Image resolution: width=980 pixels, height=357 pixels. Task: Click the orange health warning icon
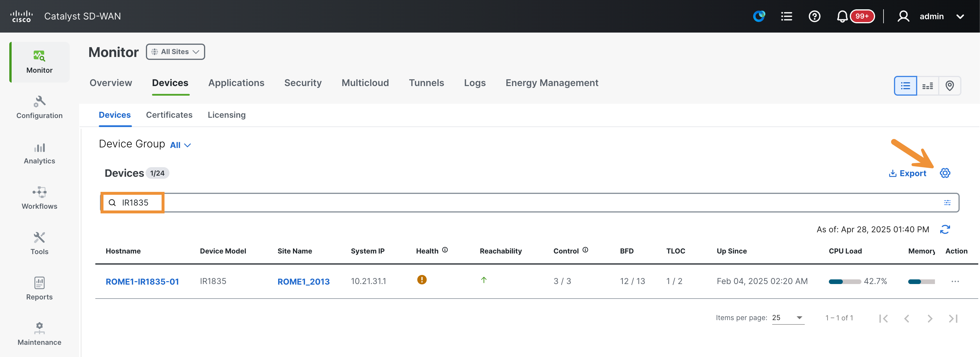point(422,280)
